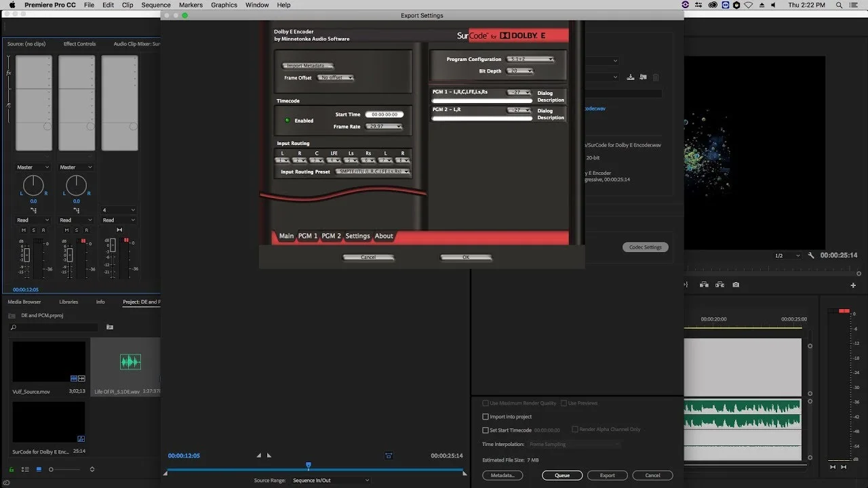The image size is (868, 488).
Task: Click the Lift button icon in Program monitor
Action: pos(704,285)
